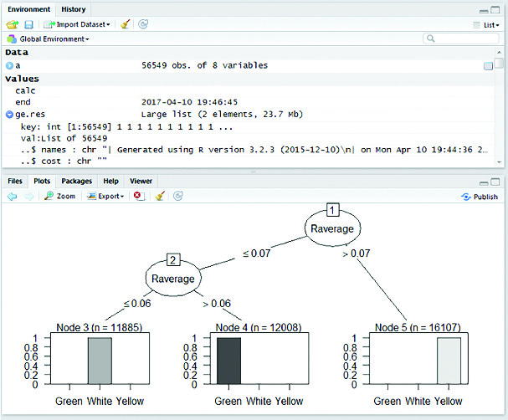The image size is (508, 420).
Task: Open the Export plot dropdown
Action: click(105, 196)
